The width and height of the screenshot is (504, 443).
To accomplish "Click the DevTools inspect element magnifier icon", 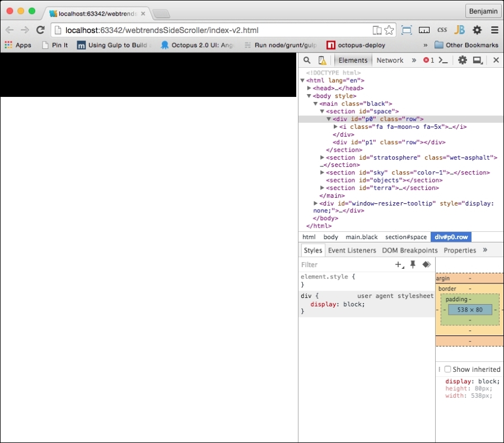I will click(x=307, y=60).
